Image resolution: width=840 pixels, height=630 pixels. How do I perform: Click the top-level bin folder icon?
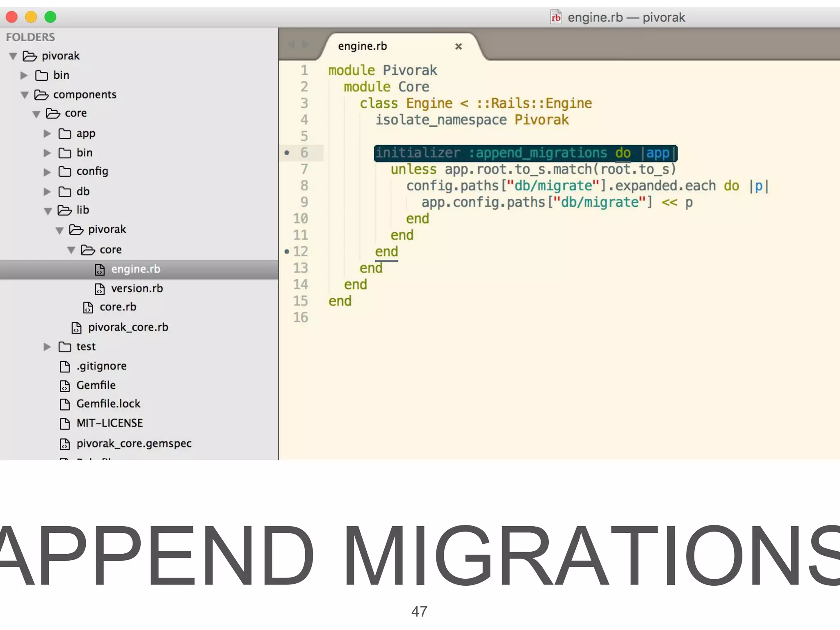[41, 75]
